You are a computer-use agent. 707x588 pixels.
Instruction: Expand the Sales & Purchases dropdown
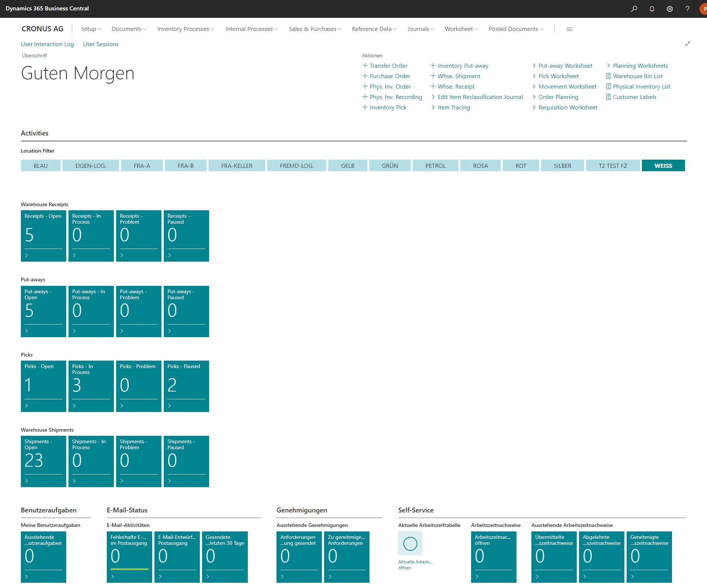(x=315, y=29)
